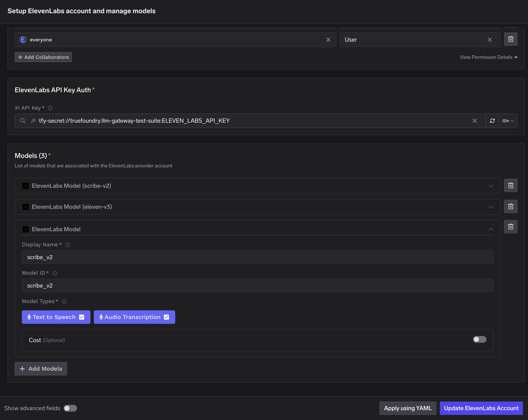Delete the eleven-v3 model entry

tap(511, 207)
